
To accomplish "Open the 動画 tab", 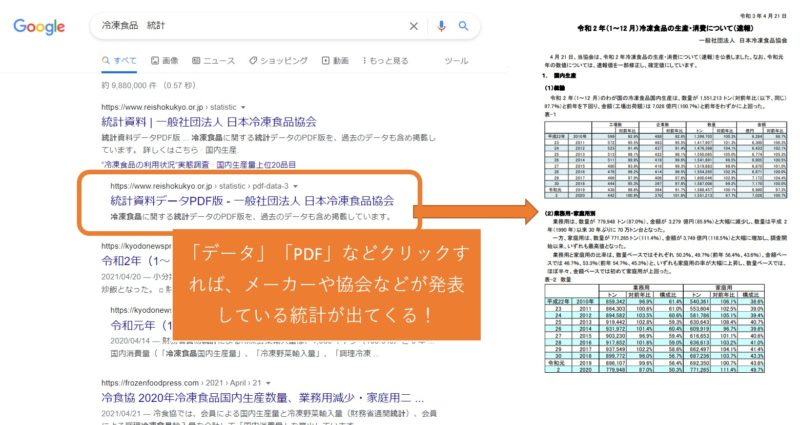I will [x=335, y=61].
